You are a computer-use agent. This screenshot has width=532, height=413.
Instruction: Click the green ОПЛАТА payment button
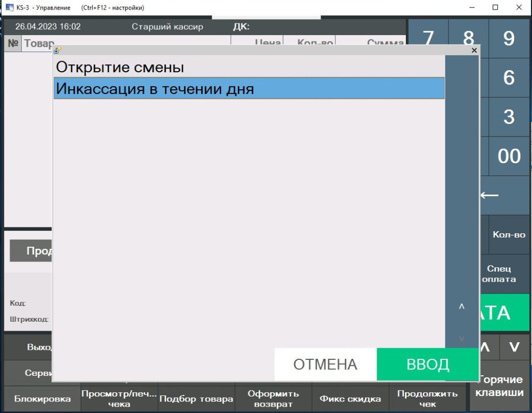click(x=505, y=313)
